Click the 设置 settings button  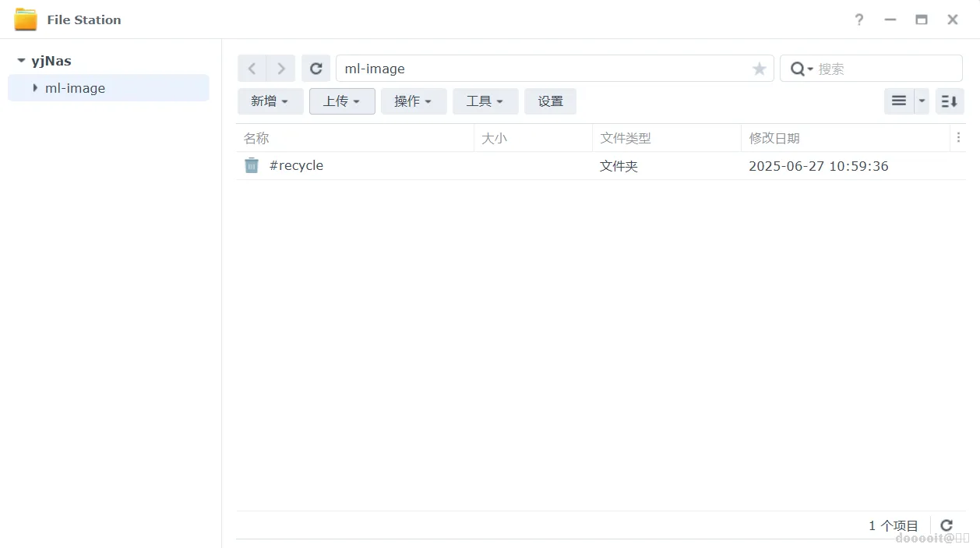550,101
